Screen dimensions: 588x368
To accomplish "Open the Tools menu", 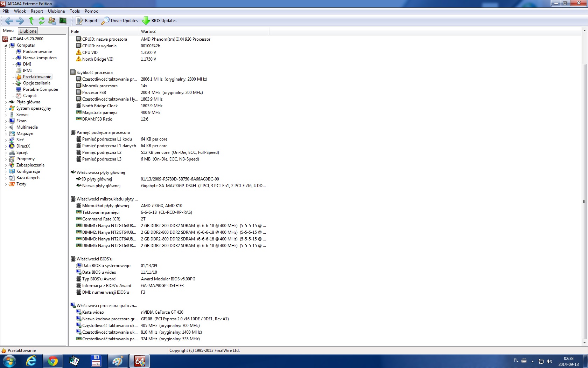I will point(75,11).
